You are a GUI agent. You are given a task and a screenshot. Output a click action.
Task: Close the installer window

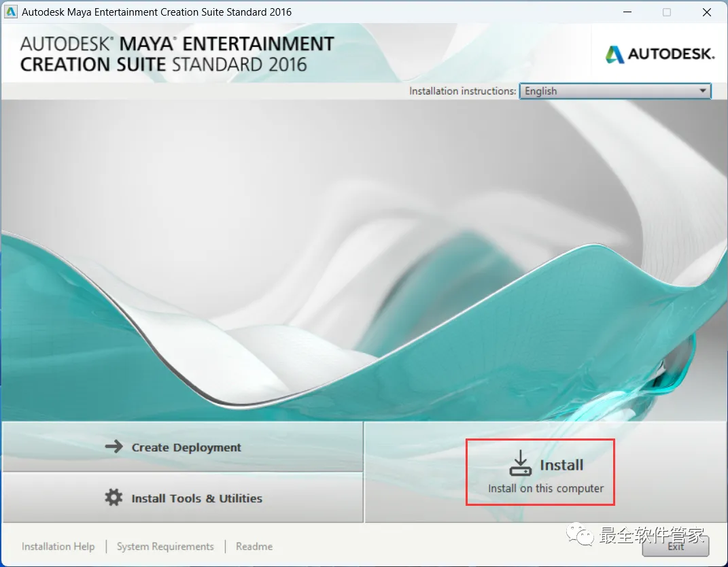pos(707,12)
